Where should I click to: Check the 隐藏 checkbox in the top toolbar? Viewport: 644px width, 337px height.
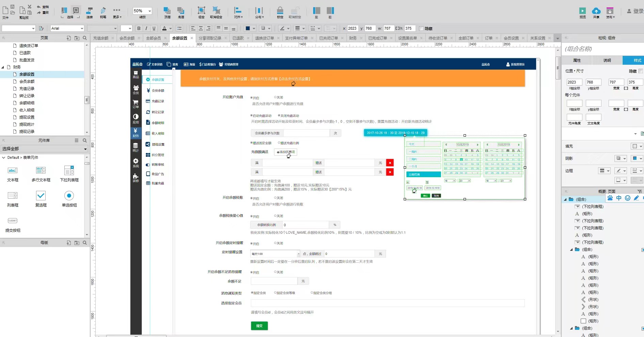coord(421,29)
